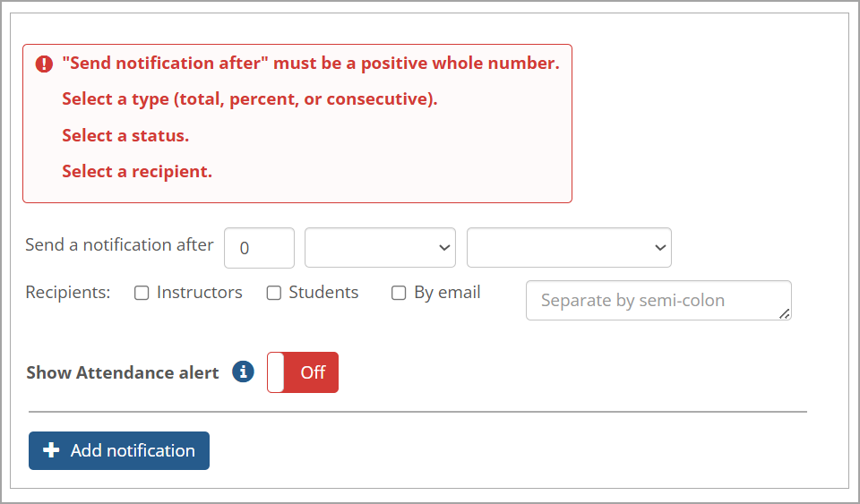
Task: Click the "Show Attendance alert" label
Action: (123, 372)
